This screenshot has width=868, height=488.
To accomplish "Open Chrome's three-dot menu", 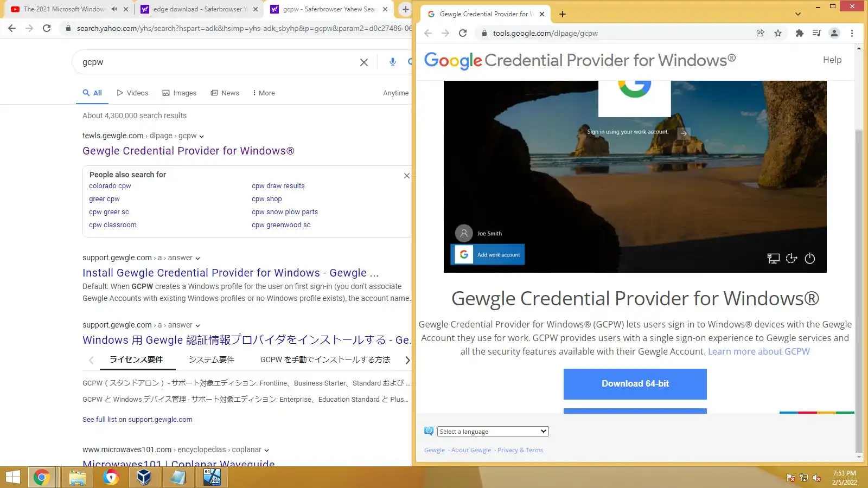I will click(x=852, y=33).
